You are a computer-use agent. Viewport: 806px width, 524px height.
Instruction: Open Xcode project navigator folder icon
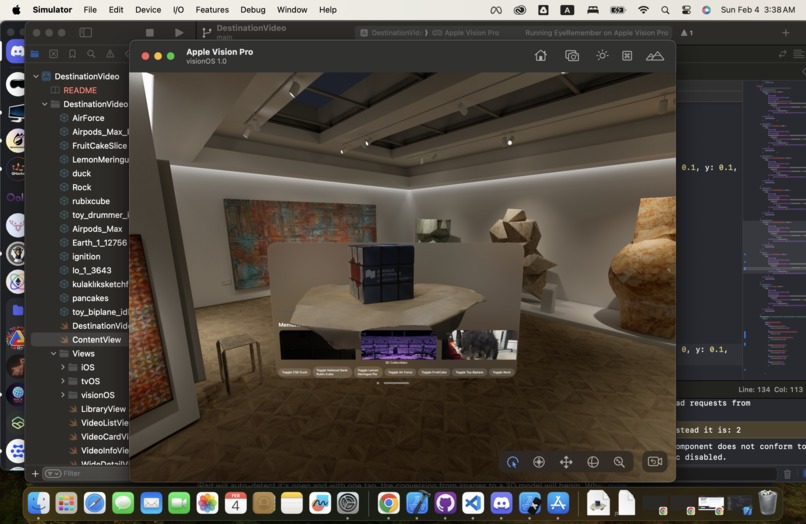34,53
